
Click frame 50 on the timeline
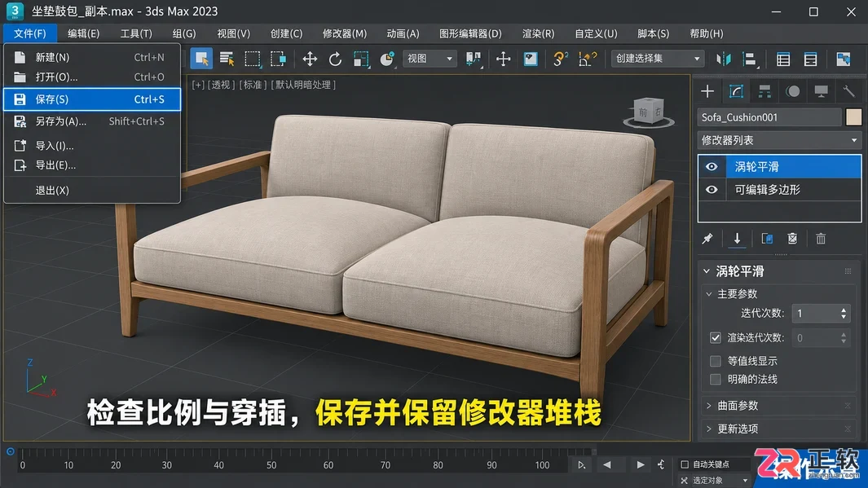tap(271, 465)
